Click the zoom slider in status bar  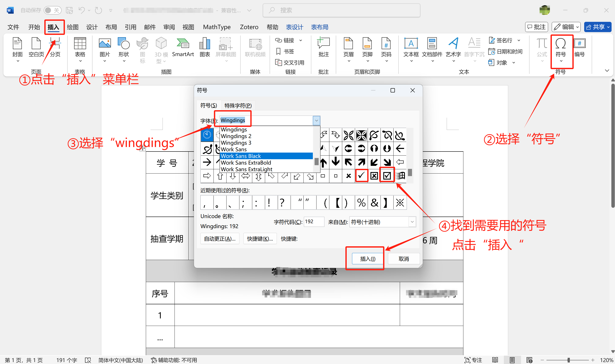(x=568, y=360)
